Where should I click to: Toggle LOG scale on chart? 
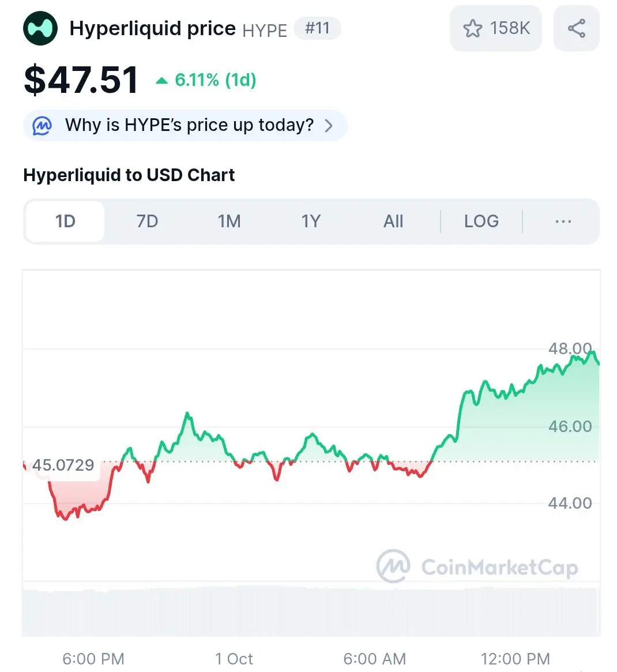[481, 222]
